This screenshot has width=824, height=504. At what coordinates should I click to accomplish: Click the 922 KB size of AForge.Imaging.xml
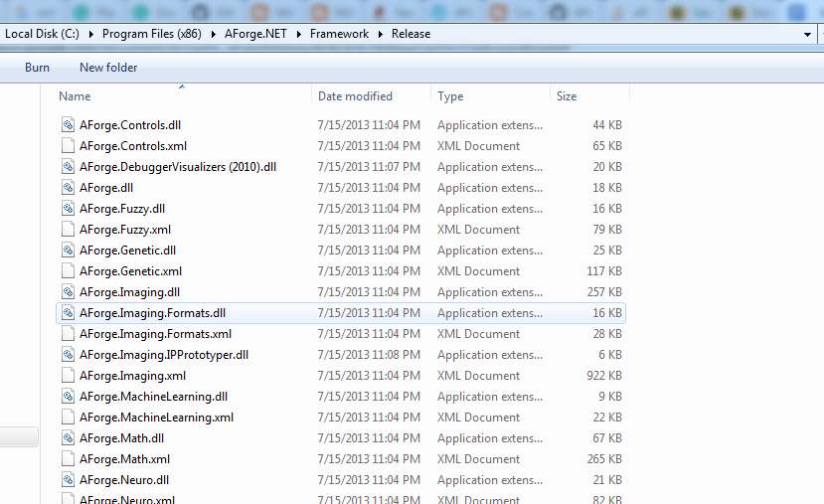[604, 375]
